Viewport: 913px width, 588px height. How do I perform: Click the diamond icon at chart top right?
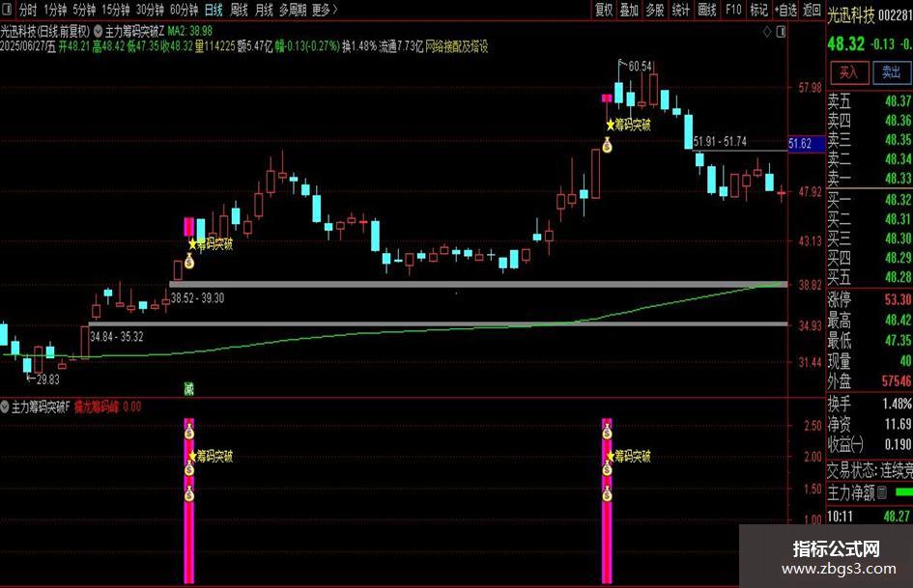[767, 32]
